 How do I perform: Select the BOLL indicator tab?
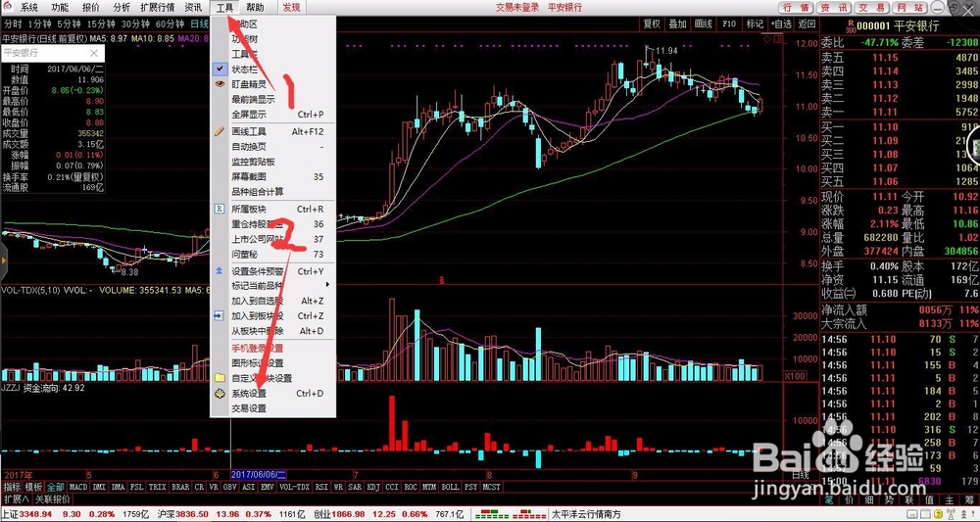tap(450, 487)
